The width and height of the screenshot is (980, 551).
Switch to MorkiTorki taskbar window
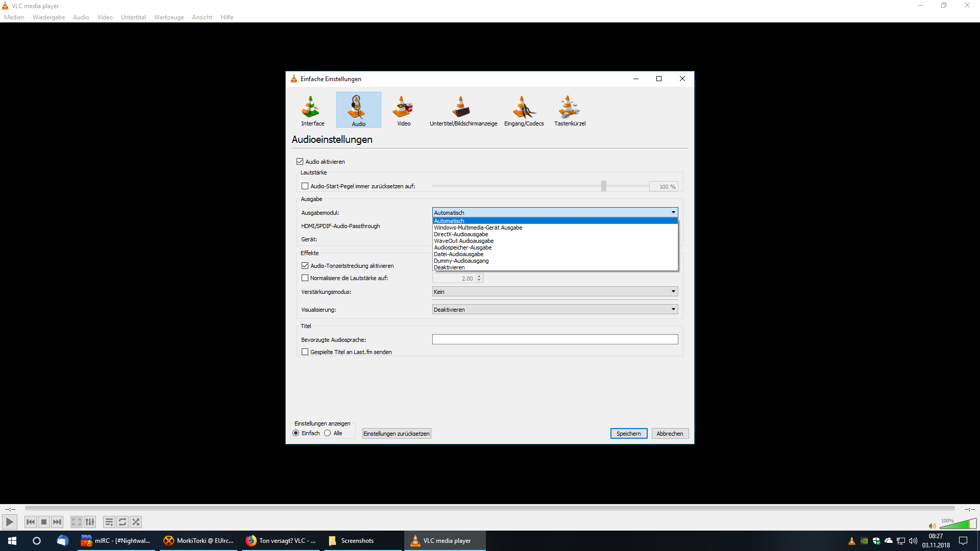pos(198,541)
